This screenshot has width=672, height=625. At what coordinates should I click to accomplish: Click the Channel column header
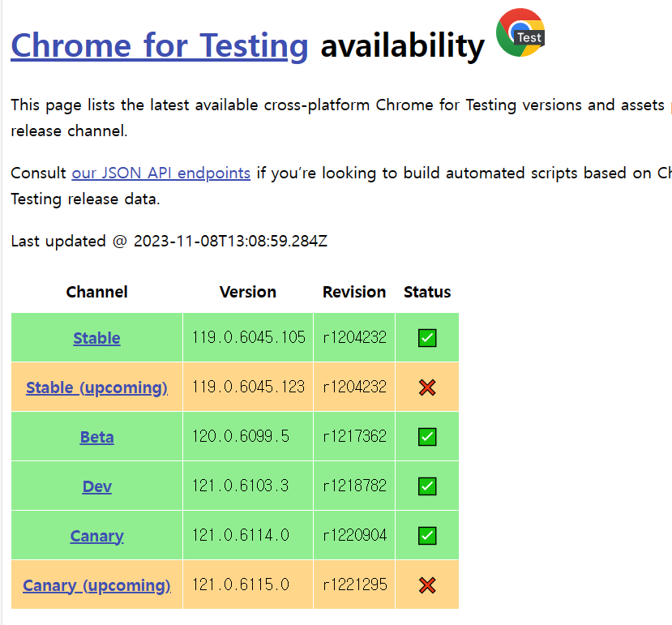point(96,292)
